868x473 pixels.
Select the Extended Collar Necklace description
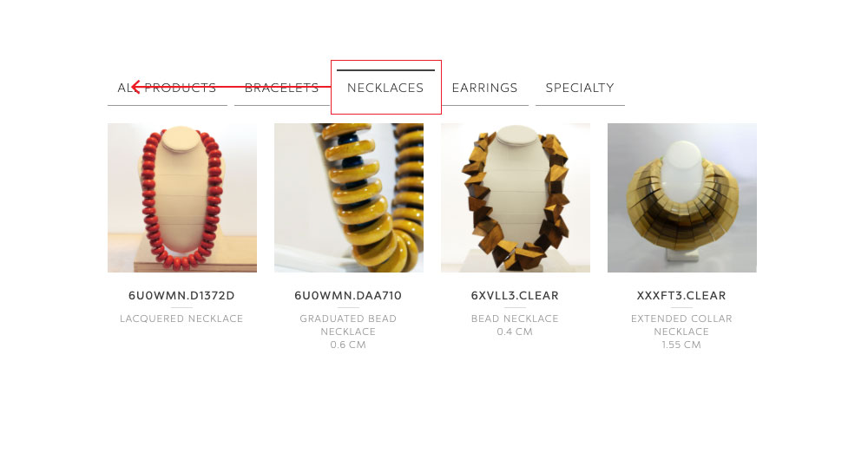pos(681,325)
